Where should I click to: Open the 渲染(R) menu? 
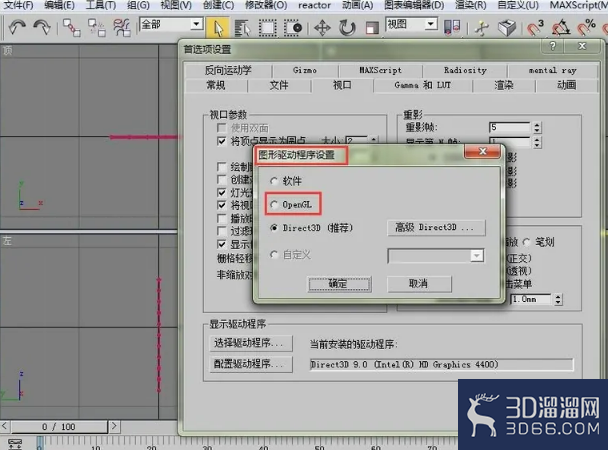pyautogui.click(x=470, y=5)
